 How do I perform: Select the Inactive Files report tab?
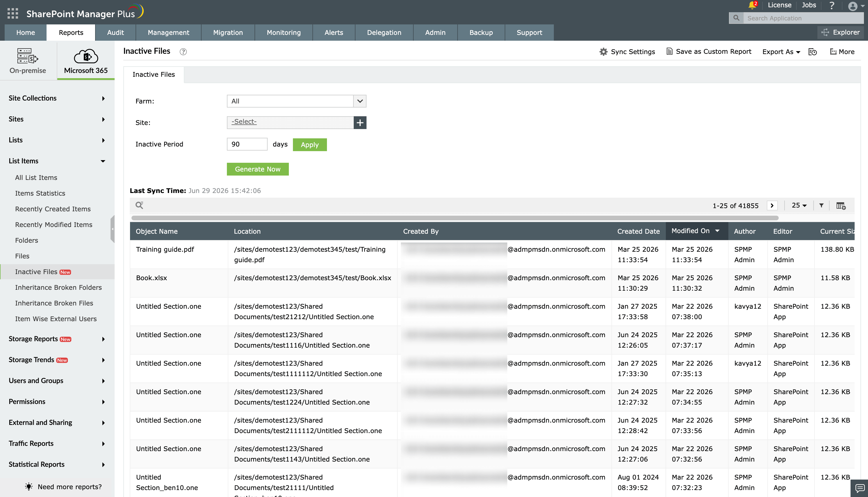tap(154, 74)
